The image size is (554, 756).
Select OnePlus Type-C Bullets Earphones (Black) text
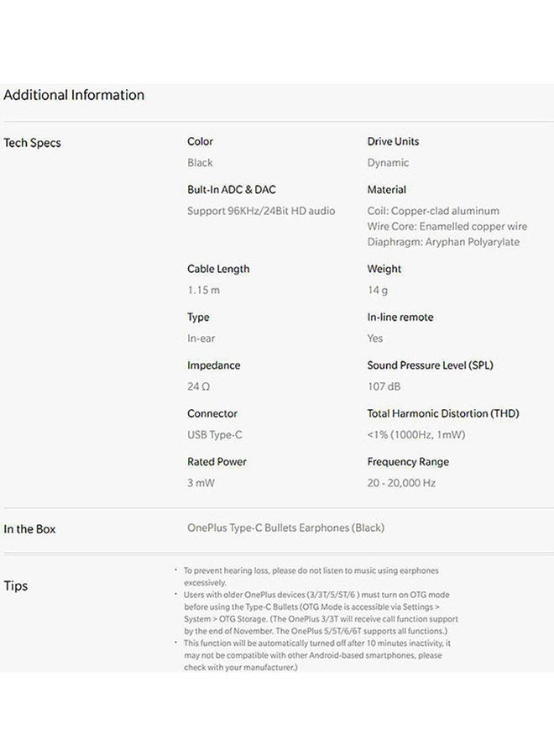click(x=285, y=528)
